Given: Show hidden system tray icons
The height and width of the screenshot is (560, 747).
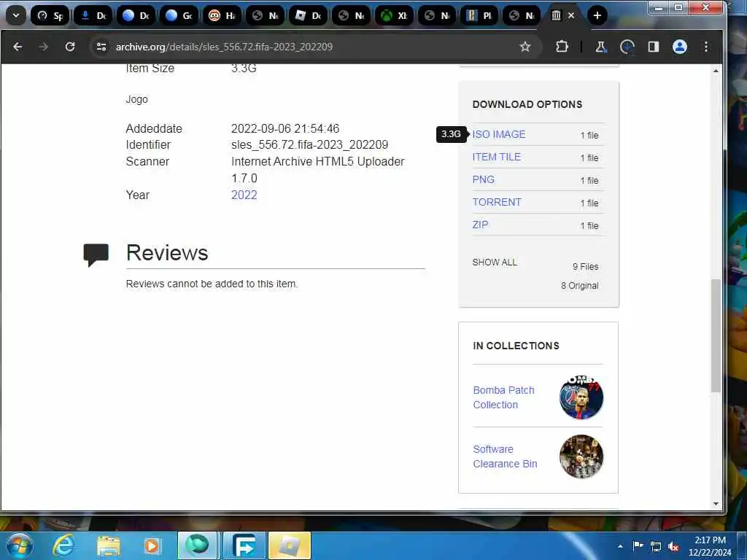Looking at the screenshot, I should (x=620, y=546).
